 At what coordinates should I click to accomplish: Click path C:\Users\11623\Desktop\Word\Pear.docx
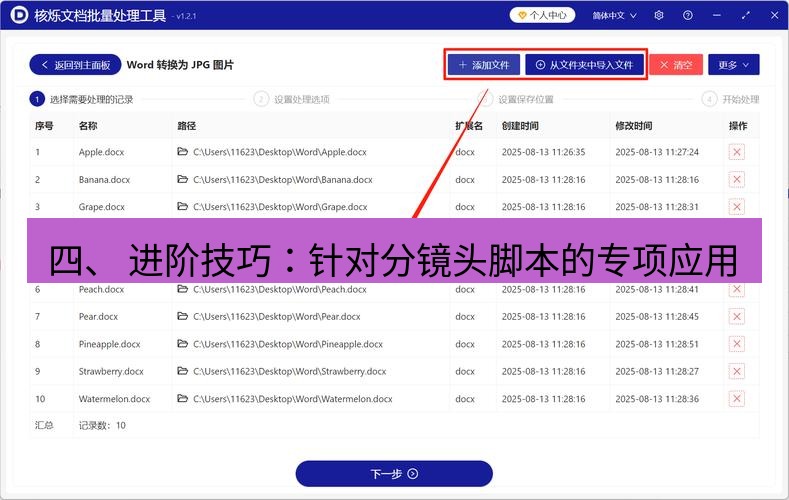(x=277, y=316)
